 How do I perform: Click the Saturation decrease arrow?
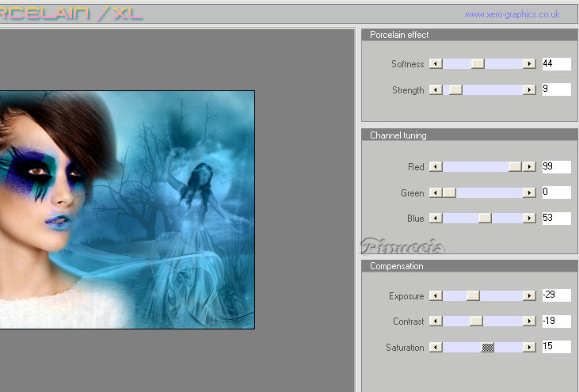436,347
